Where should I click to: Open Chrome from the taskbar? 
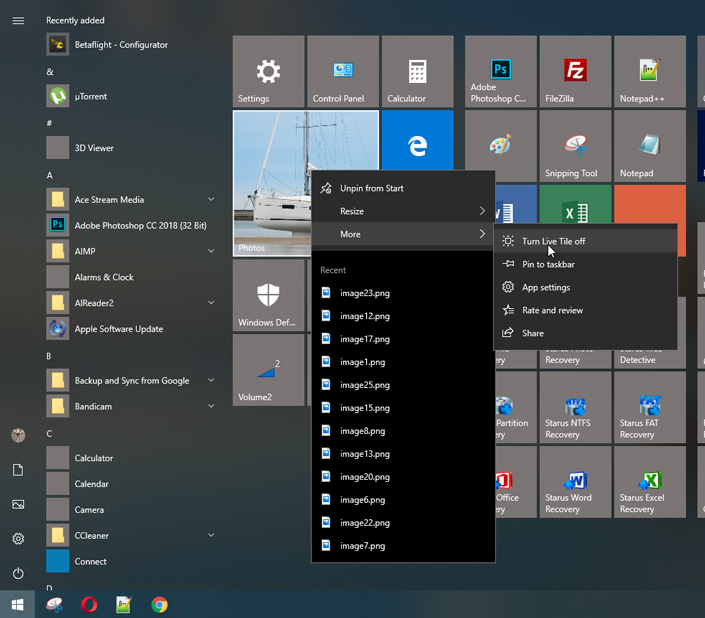tap(159, 605)
